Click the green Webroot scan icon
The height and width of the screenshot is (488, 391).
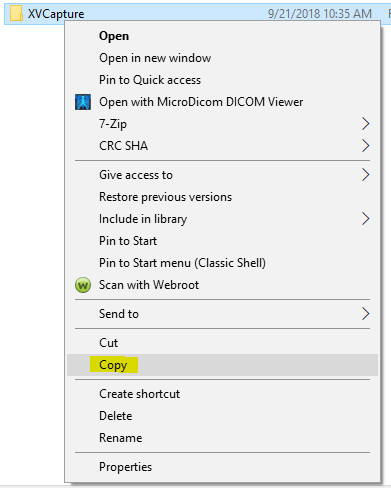83,285
